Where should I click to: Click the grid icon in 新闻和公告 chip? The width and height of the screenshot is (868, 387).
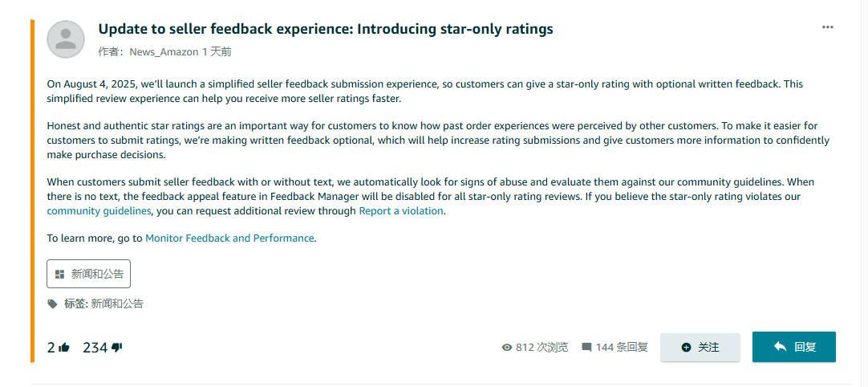[x=60, y=274]
